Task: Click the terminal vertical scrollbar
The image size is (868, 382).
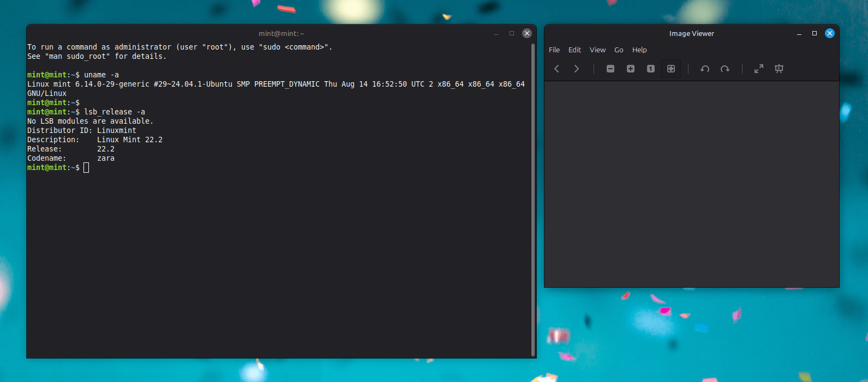Action: [x=532, y=199]
